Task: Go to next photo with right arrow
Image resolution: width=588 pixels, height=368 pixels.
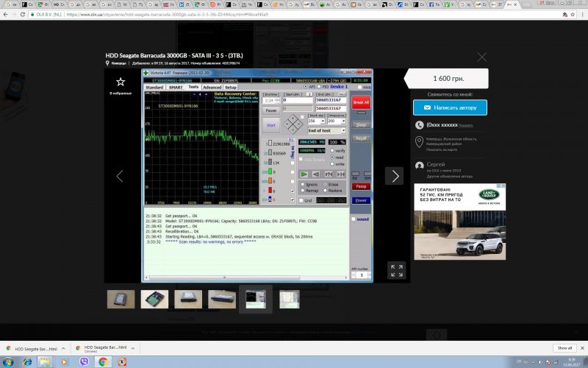Action: click(x=395, y=176)
